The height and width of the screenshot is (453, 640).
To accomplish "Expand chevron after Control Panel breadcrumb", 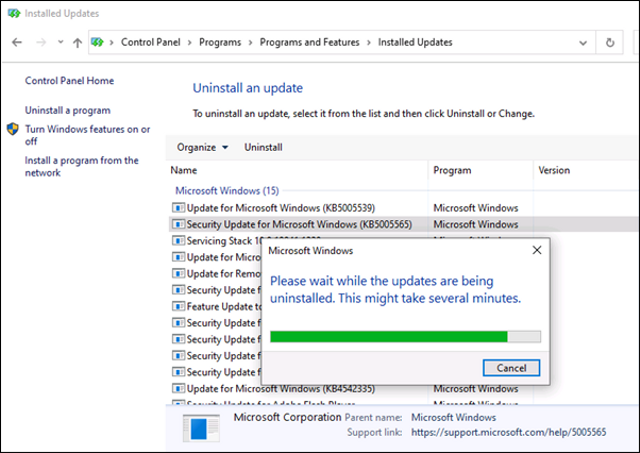I will tap(190, 42).
